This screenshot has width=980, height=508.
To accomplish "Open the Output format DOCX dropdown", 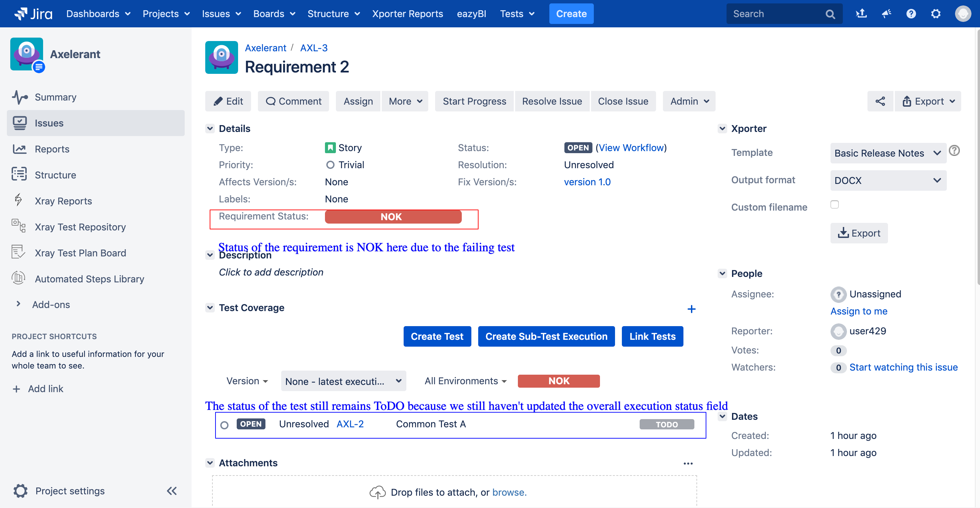I will coord(888,180).
